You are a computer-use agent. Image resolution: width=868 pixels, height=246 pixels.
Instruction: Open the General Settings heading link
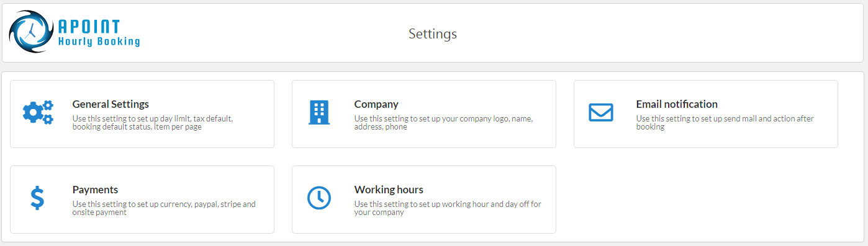(x=111, y=104)
